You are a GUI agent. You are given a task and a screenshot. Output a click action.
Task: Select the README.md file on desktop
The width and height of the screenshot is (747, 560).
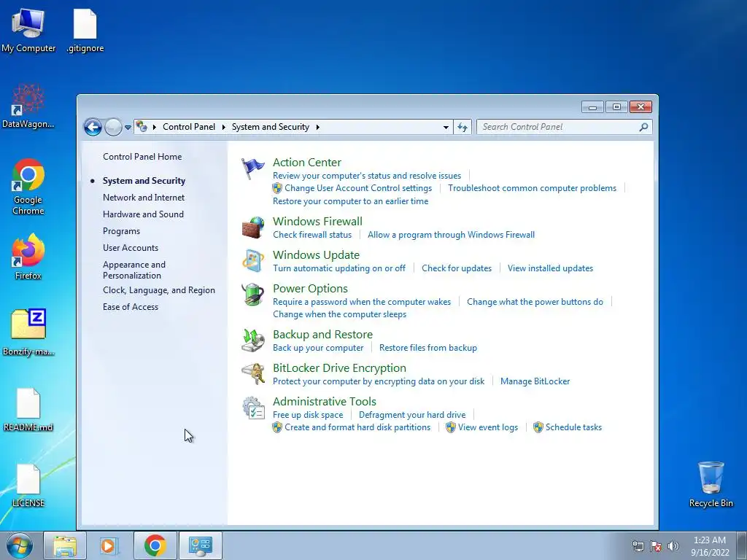coord(28,410)
